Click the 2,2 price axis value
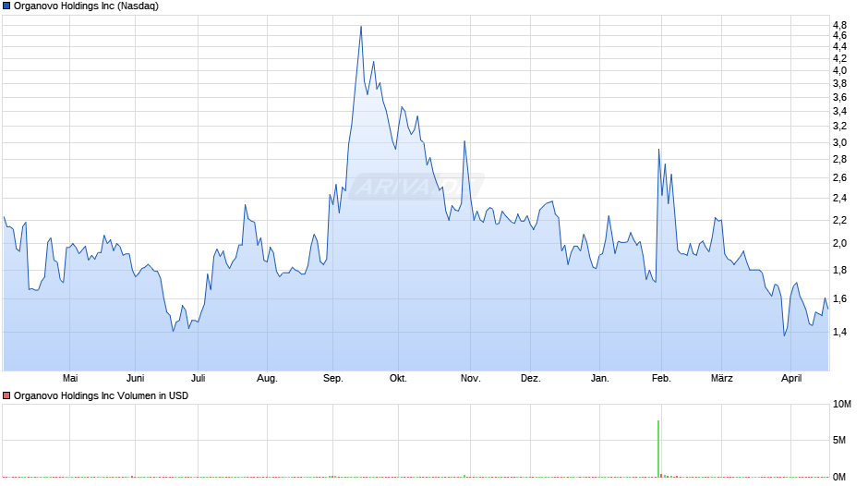This screenshot has width=868, height=486. [x=839, y=220]
